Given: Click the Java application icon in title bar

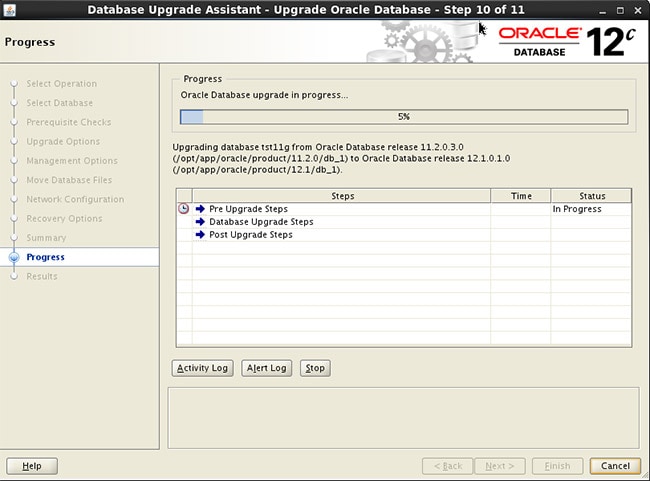Looking at the screenshot, I should coord(9,10).
